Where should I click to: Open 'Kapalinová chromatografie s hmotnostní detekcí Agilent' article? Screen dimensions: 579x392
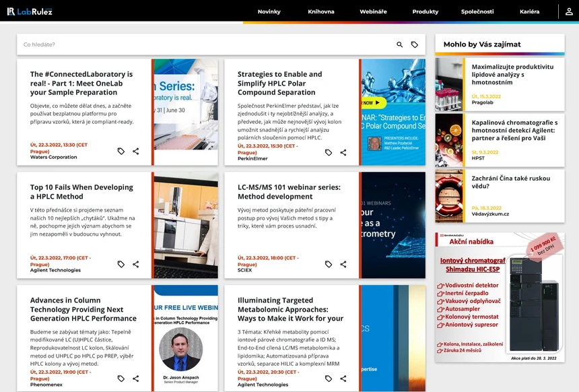(514, 130)
